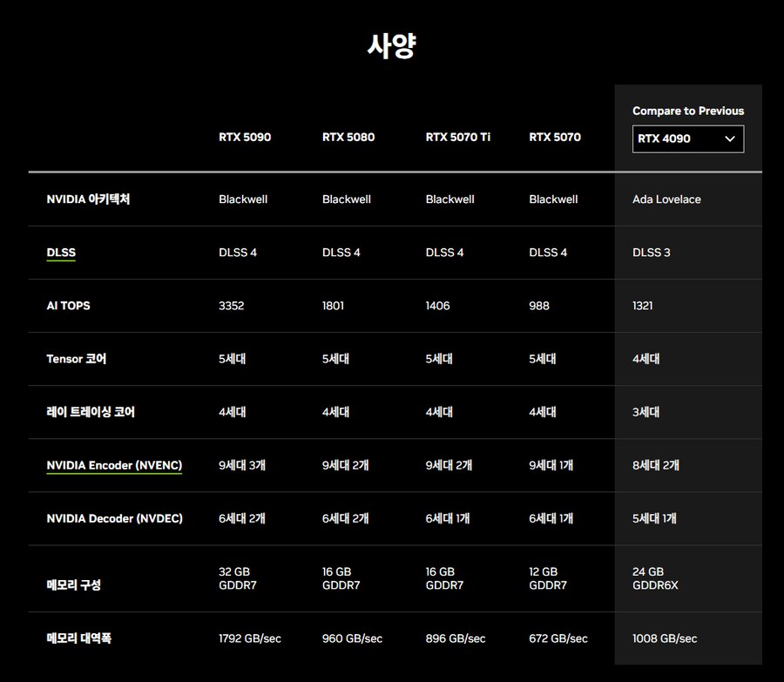Image resolution: width=784 pixels, height=682 pixels.
Task: Click the AI TOPS value 3352
Action: click(x=231, y=306)
